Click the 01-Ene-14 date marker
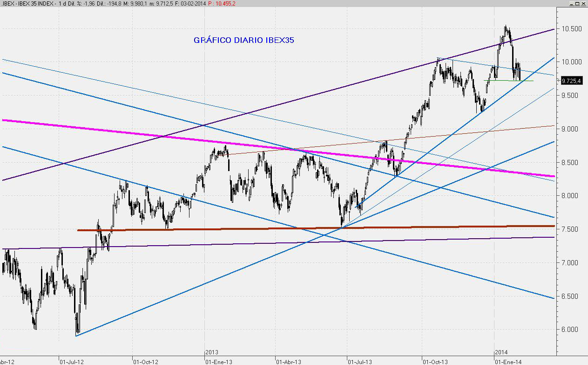 pyautogui.click(x=507, y=361)
